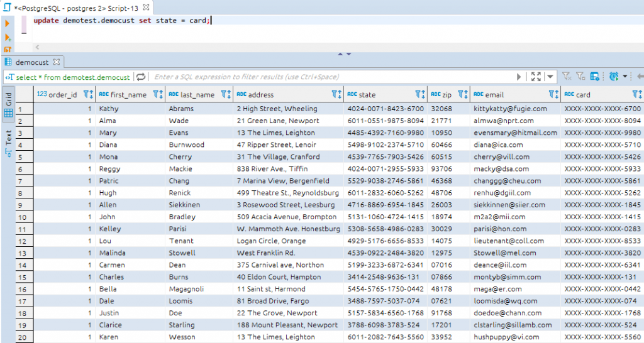
Task: Click the auto-refresh clock icon
Action: tap(614, 77)
